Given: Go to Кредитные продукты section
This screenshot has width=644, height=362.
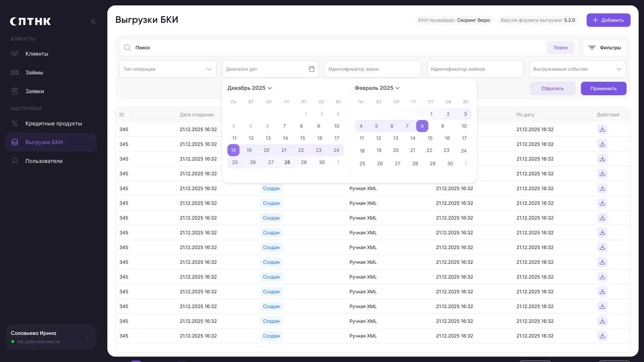Looking at the screenshot, I should (x=51, y=123).
